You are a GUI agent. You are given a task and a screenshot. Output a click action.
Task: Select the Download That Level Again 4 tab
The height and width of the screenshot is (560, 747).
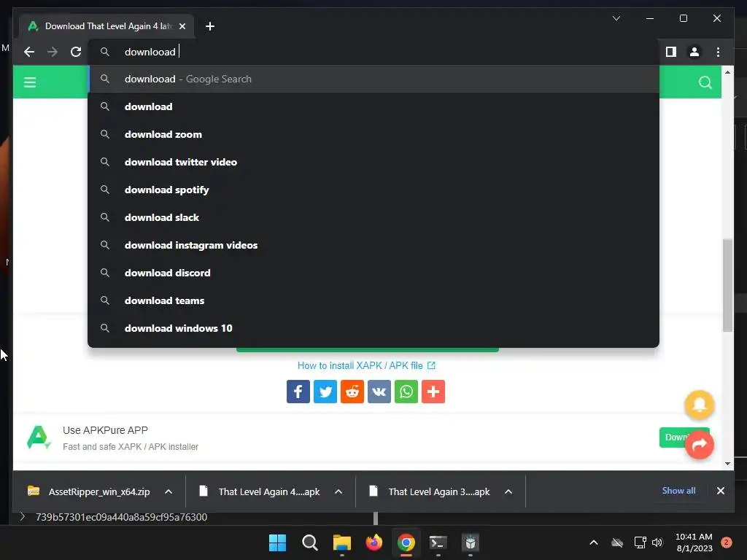coord(107,26)
